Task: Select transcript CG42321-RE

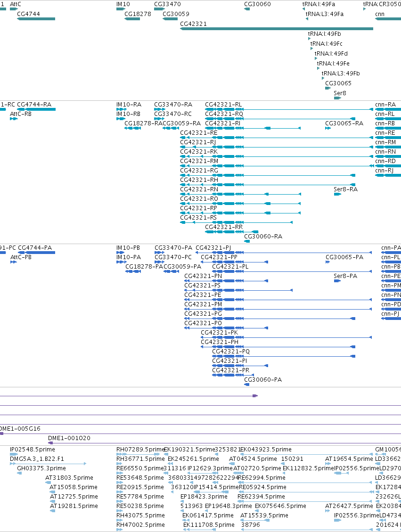Action: pos(277,138)
